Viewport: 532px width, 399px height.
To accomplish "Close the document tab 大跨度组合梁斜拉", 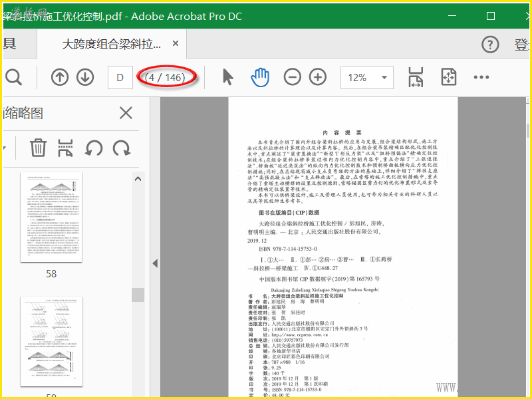I will [176, 43].
